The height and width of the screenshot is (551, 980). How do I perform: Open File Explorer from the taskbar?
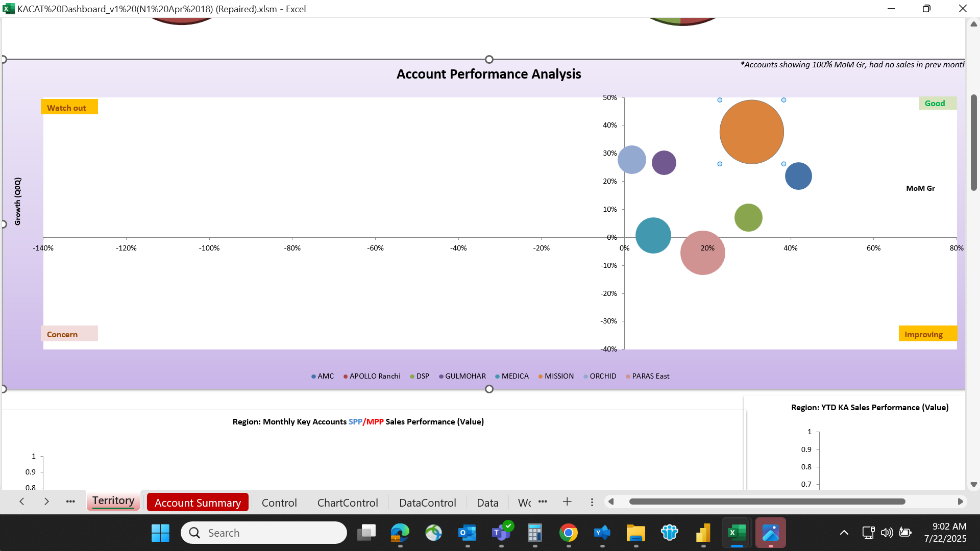point(636,533)
